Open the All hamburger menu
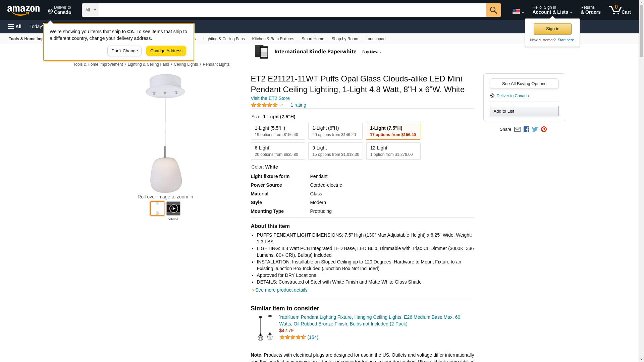This screenshot has width=644, height=362. 15,26
